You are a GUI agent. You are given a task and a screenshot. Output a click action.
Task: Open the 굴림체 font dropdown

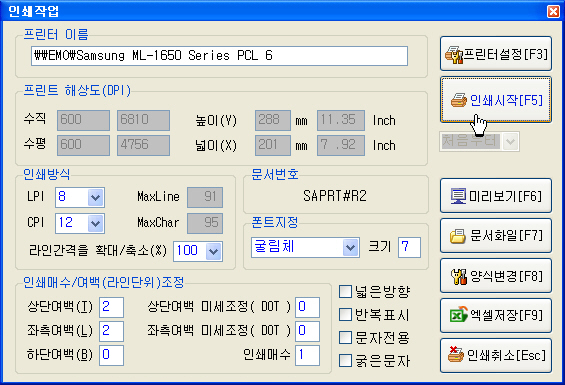coord(350,247)
